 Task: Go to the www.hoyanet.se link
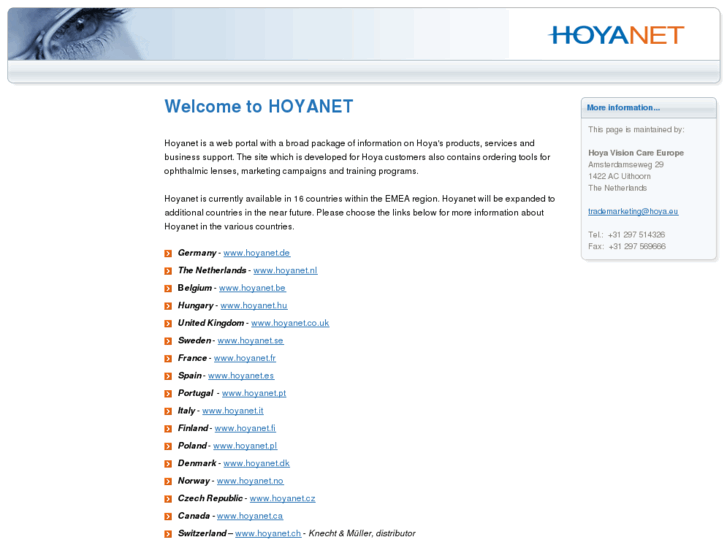click(x=250, y=340)
